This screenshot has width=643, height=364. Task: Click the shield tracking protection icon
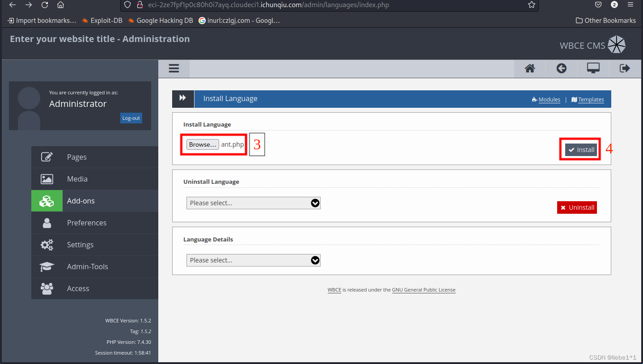click(127, 5)
